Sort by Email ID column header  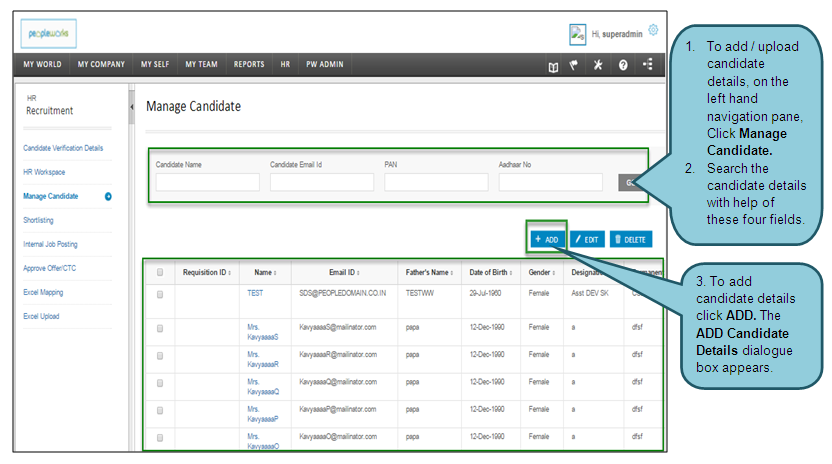344,272
